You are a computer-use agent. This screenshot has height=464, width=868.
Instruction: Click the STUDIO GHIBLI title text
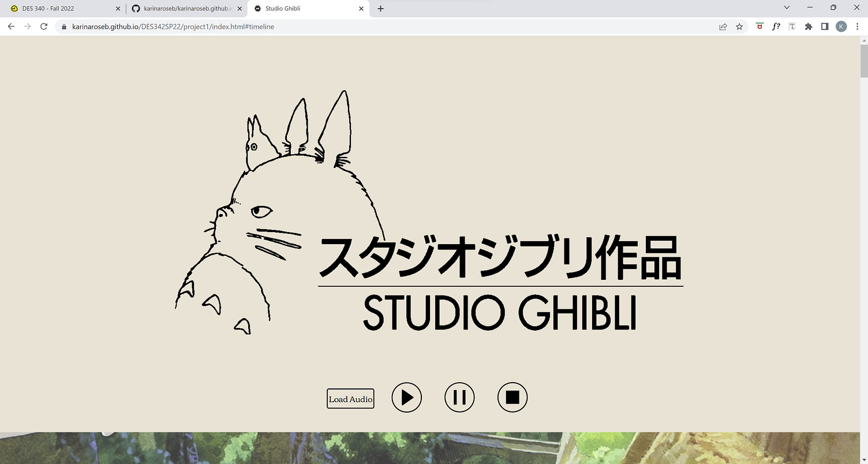(x=500, y=312)
